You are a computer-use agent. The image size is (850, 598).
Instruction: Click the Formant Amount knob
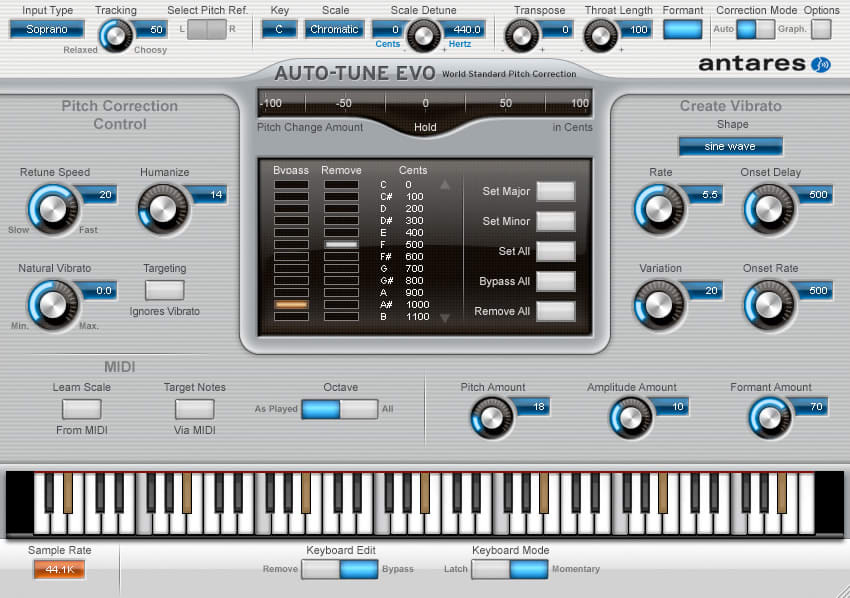[770, 417]
